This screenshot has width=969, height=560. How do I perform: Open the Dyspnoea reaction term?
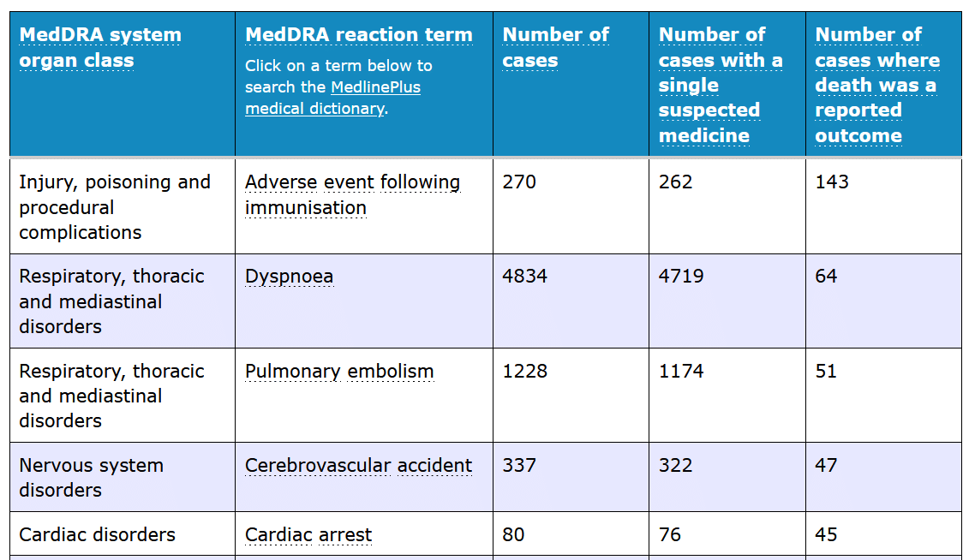(289, 277)
